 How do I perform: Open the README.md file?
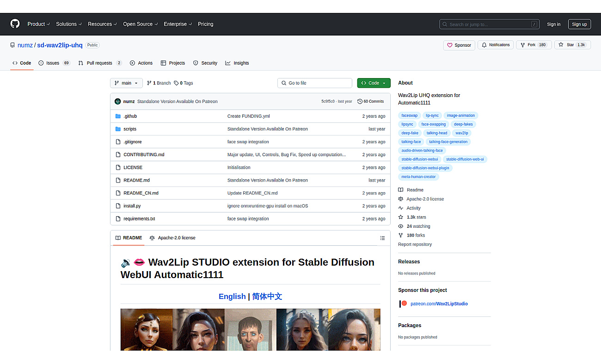coord(136,180)
